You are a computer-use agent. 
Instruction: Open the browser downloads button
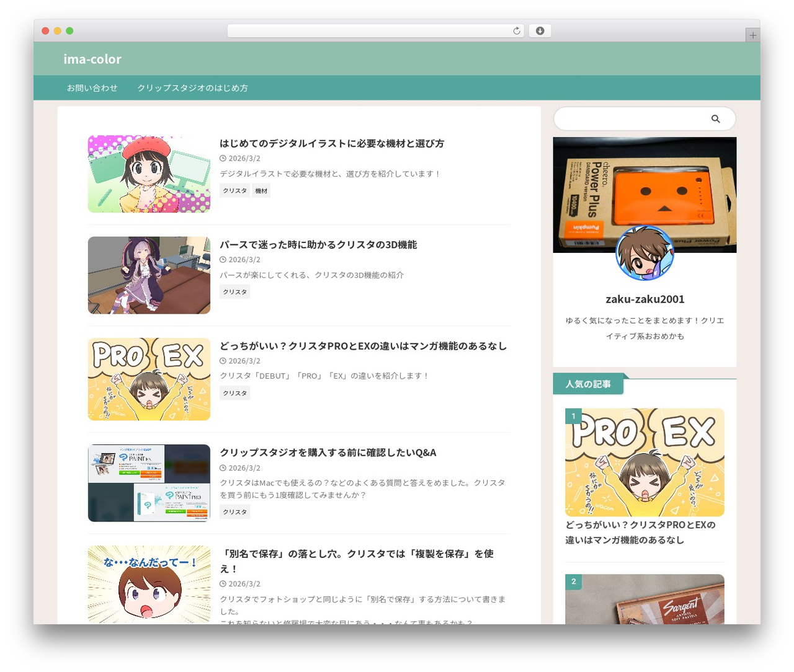540,31
